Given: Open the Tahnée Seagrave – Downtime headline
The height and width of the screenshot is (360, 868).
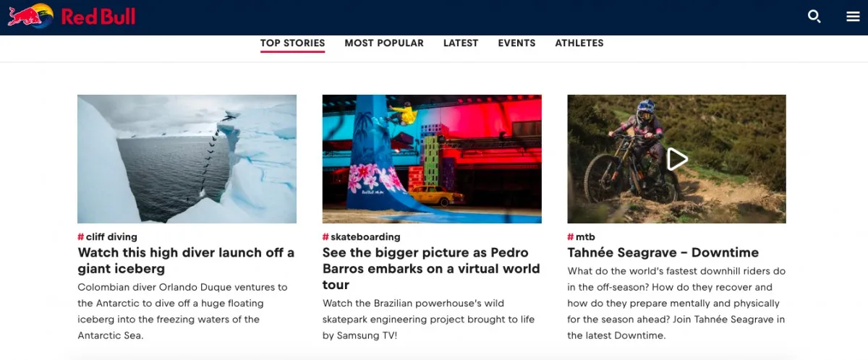Looking at the screenshot, I should click(x=663, y=252).
